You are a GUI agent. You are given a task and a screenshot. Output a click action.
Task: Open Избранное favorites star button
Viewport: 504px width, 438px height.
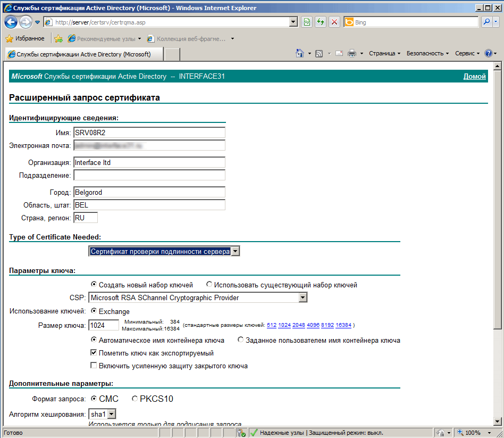tap(25, 39)
